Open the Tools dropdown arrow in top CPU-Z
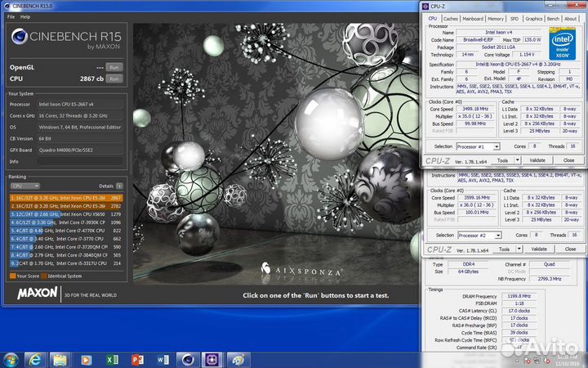The image size is (588, 368). (x=518, y=161)
